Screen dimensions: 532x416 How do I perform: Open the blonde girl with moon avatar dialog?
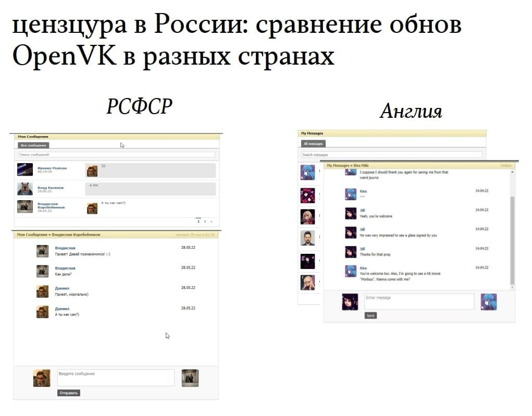pyautogui.click(x=308, y=283)
